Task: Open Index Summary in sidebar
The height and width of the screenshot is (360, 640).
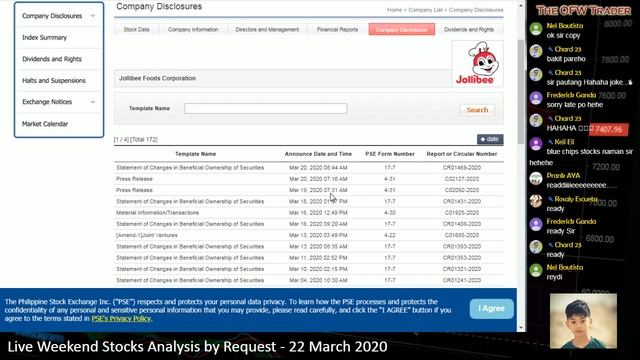Action: (x=44, y=38)
